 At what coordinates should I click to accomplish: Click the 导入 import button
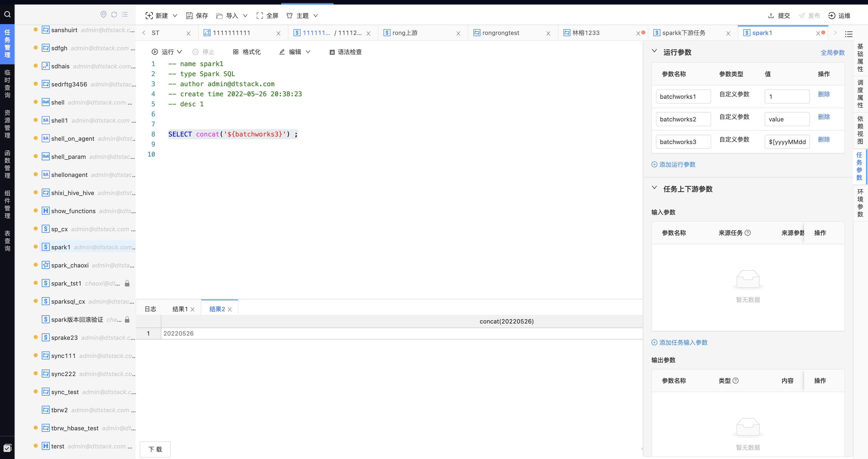click(227, 16)
